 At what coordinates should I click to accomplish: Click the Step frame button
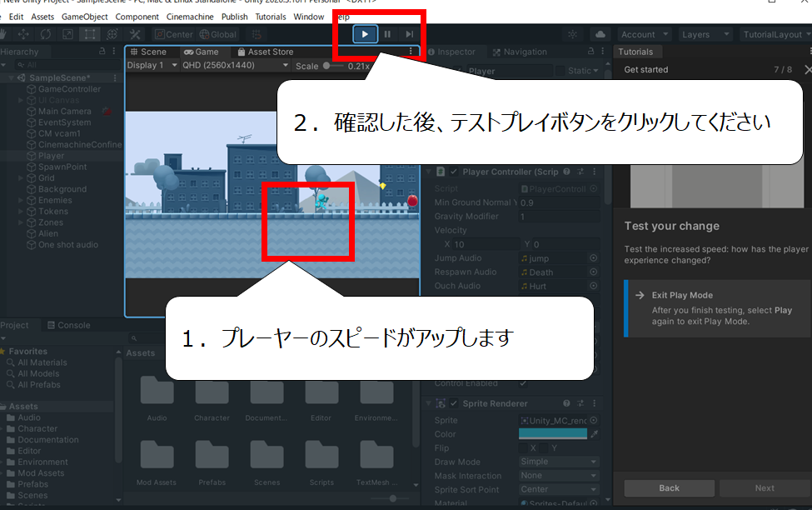pos(409,34)
